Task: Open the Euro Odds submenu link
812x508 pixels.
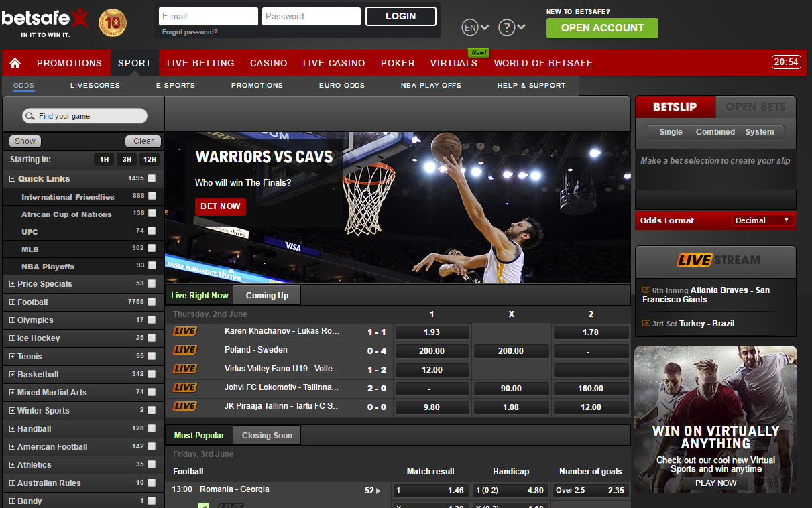Action: (342, 86)
